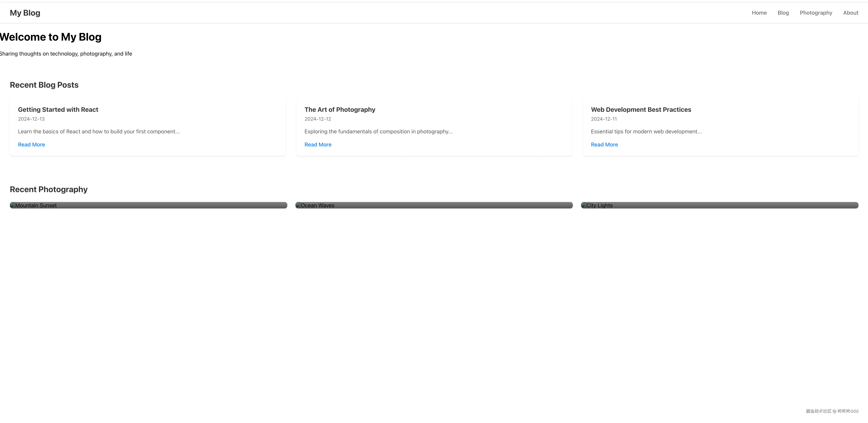Image resolution: width=868 pixels, height=423 pixels.
Task: Click Web Development Best Practices post title
Action: tap(641, 109)
